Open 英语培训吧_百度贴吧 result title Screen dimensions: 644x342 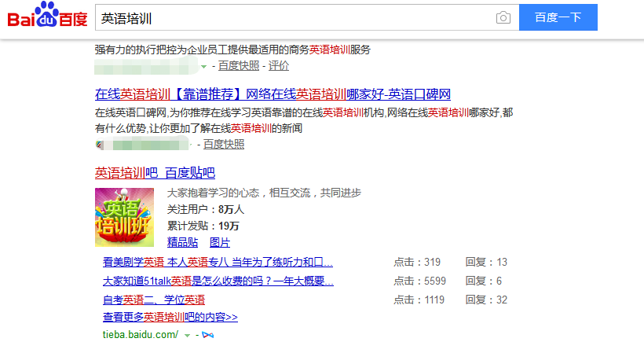[155, 173]
